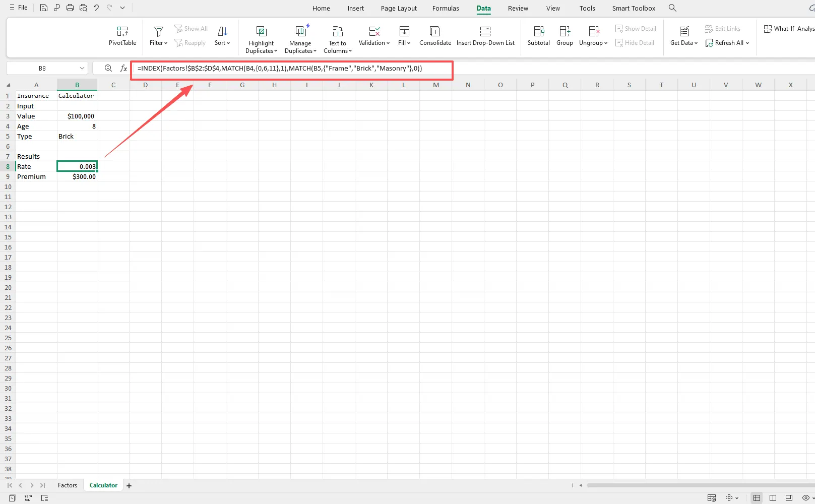Click the horizontal scrollbar at bottom
This screenshot has height=504, width=815.
696,485
